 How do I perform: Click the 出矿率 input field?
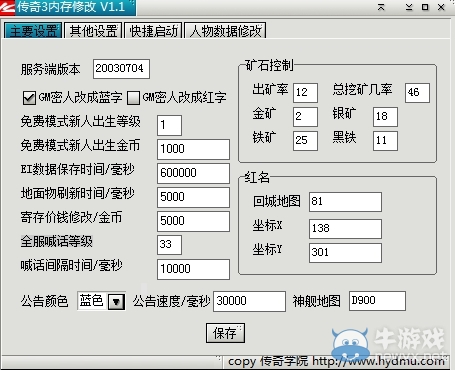pyautogui.click(x=305, y=93)
